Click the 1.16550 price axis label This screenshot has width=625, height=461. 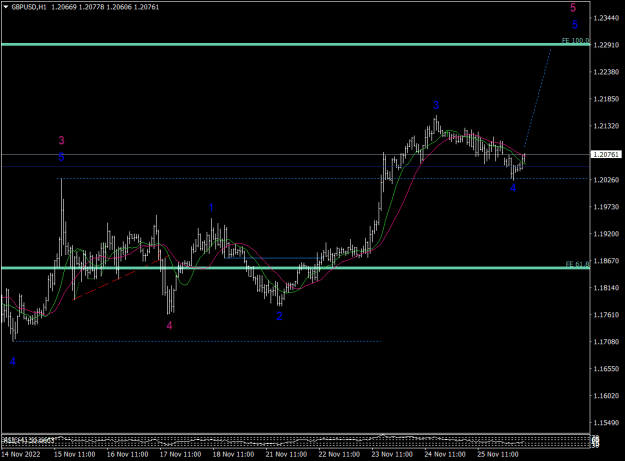[x=605, y=369]
